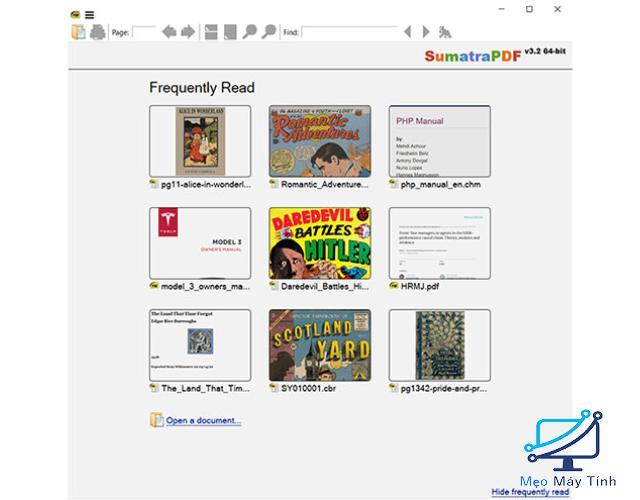Close the SumatraPDF window
640x500 pixels.
click(558, 9)
